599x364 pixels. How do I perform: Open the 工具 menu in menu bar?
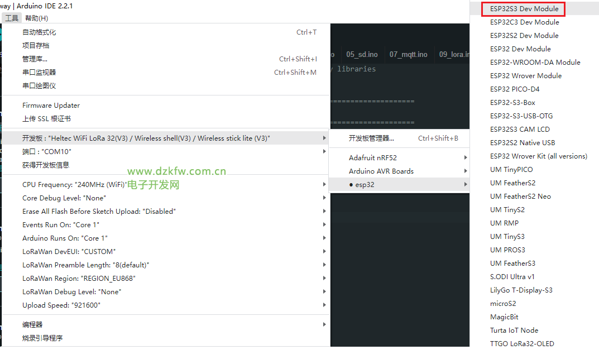pyautogui.click(x=12, y=18)
